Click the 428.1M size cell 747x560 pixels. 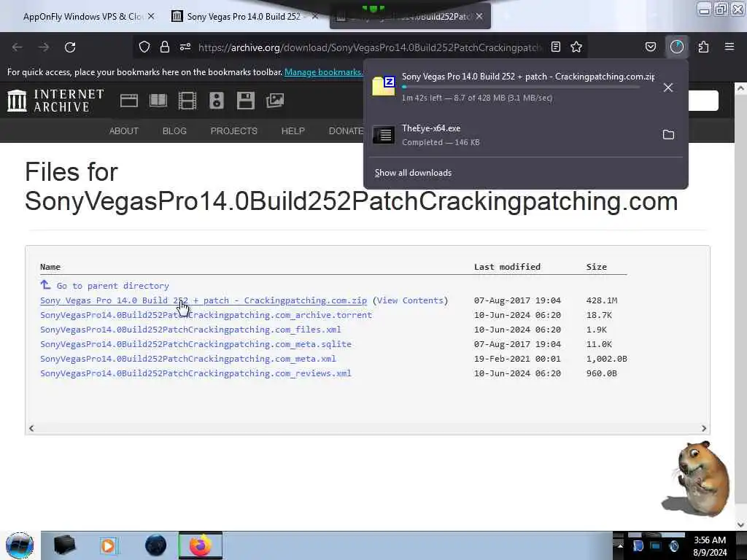click(x=602, y=300)
